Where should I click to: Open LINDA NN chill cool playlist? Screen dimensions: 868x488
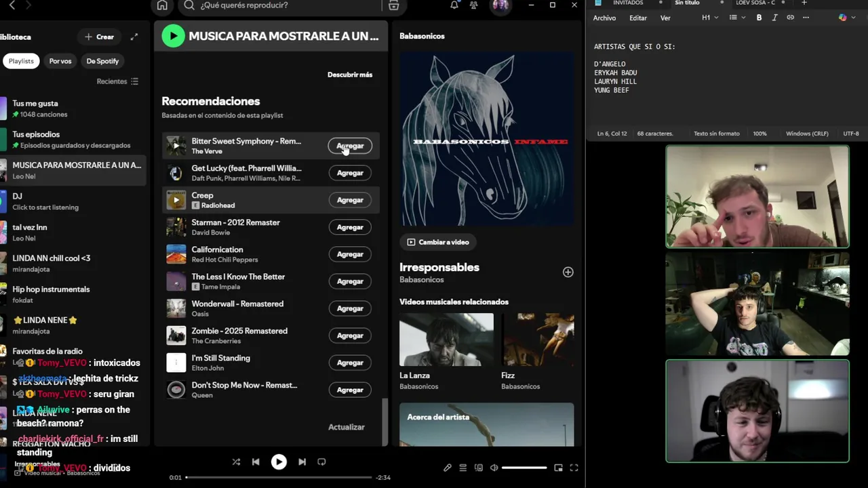point(73,263)
